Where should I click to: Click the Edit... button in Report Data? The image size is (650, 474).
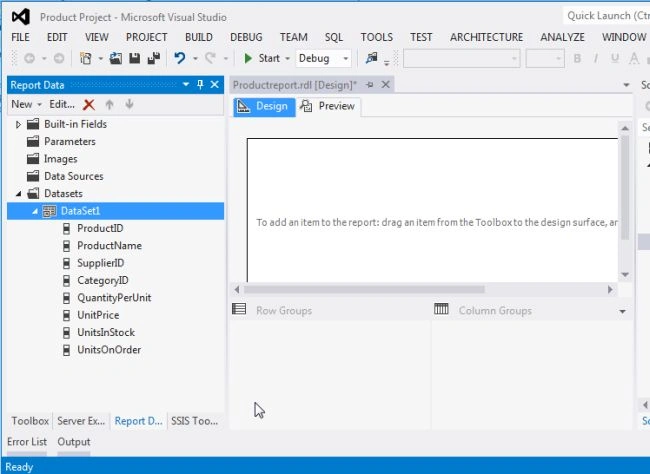(x=62, y=105)
